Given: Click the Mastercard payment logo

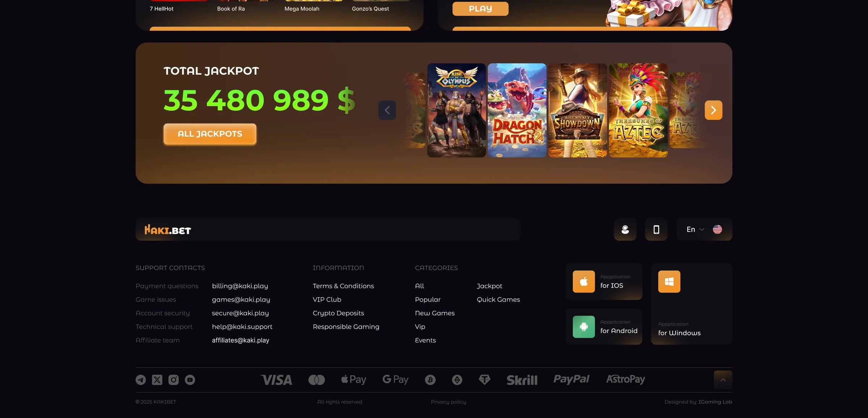Looking at the screenshot, I should pyautogui.click(x=316, y=380).
